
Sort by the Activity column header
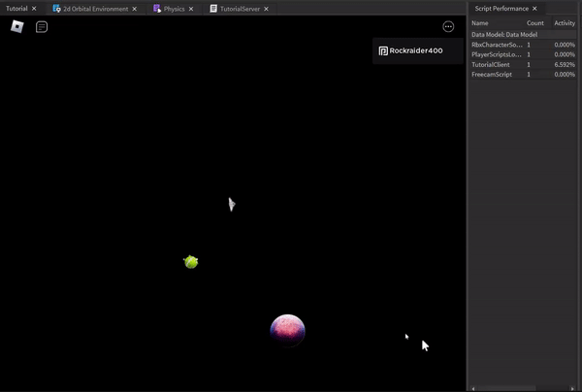point(565,23)
